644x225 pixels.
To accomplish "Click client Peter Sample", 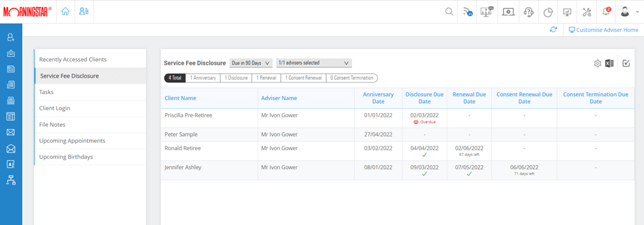I will [181, 134].
